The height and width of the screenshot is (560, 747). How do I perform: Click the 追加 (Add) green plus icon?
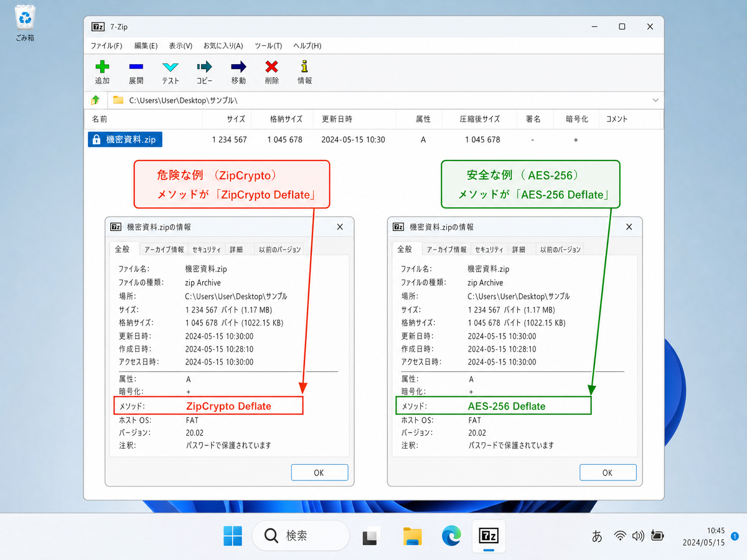pos(102,67)
